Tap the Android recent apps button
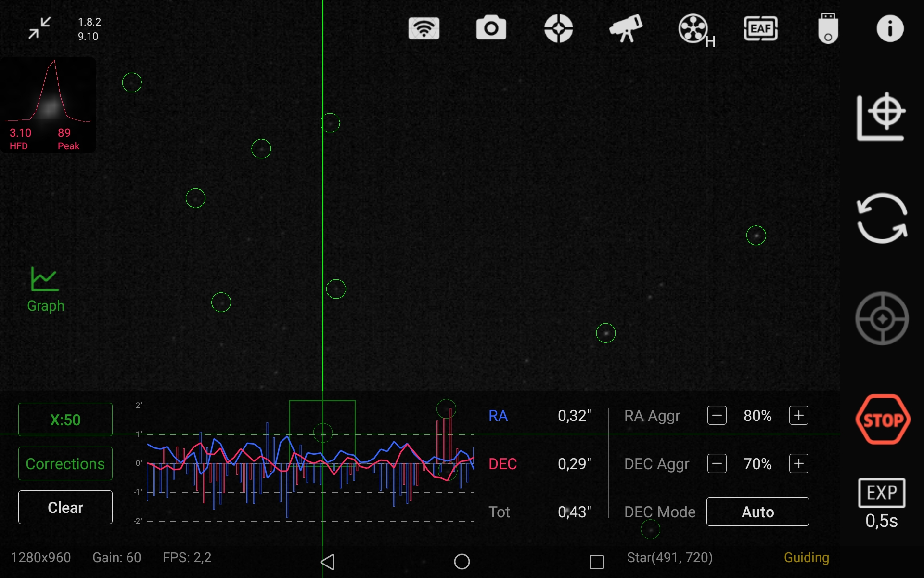The image size is (924, 578). [597, 562]
